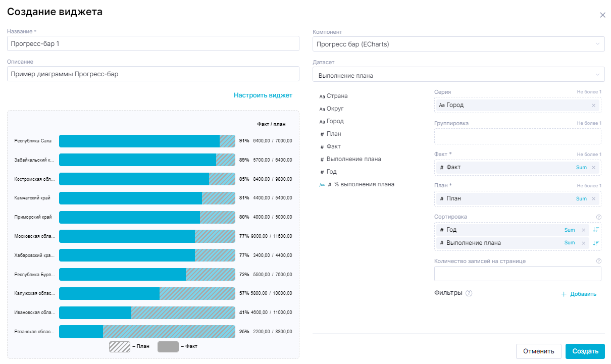Show help hint beside Фильтры
Viewport: 611px width, 364px height.
click(x=469, y=293)
